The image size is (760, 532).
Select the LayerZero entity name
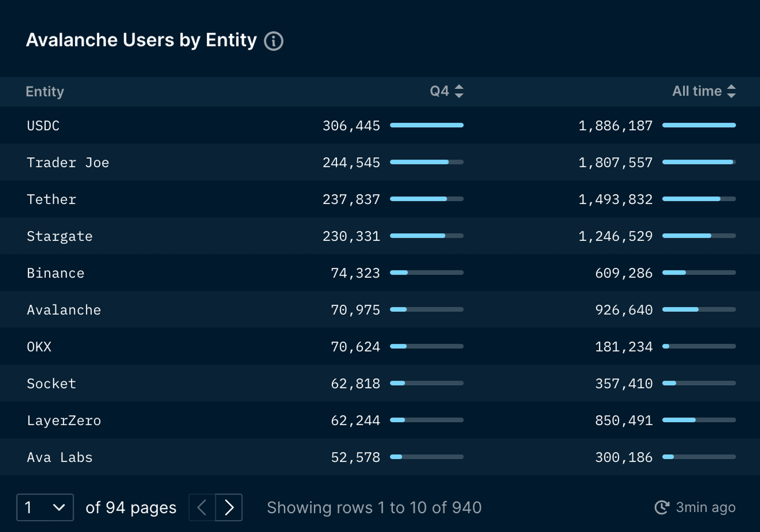coord(64,421)
